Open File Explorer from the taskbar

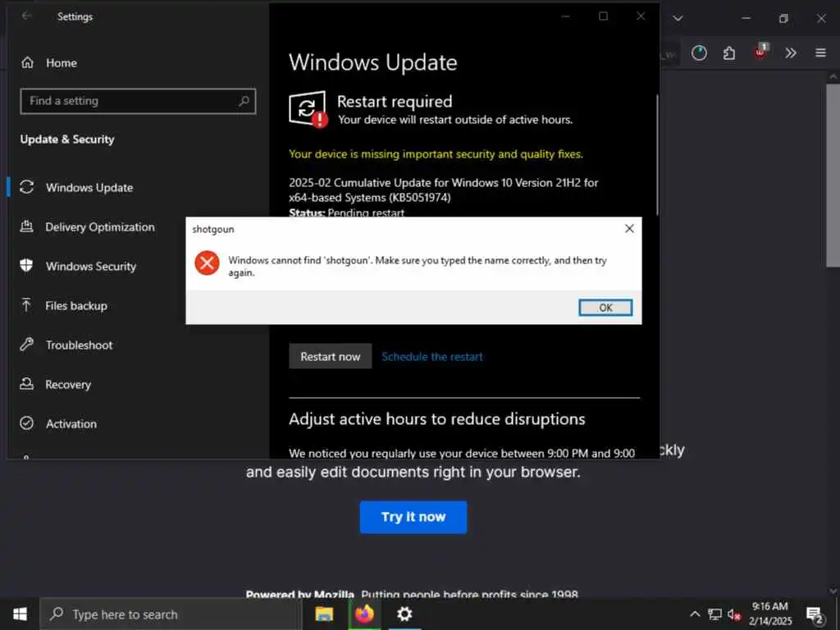[x=324, y=614]
